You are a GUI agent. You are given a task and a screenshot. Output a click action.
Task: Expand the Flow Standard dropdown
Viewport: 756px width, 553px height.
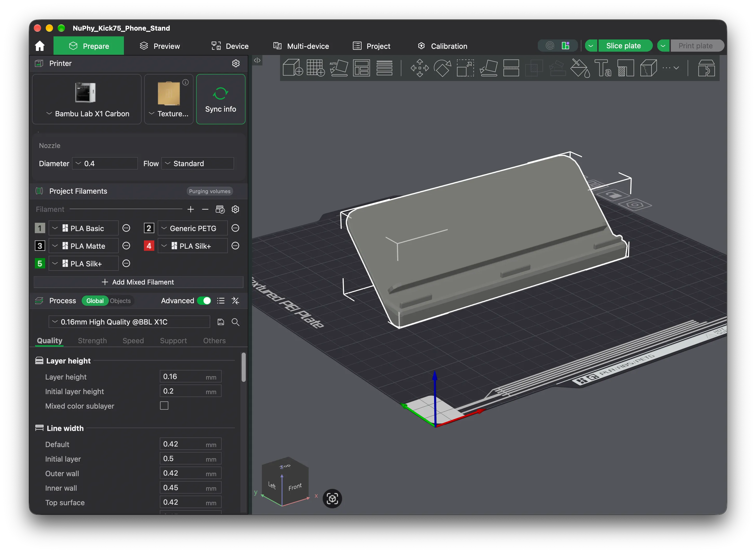198,163
